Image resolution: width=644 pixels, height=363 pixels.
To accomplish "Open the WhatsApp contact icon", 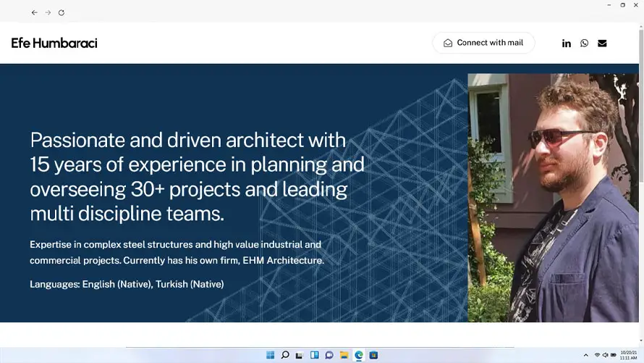I will pyautogui.click(x=584, y=43).
